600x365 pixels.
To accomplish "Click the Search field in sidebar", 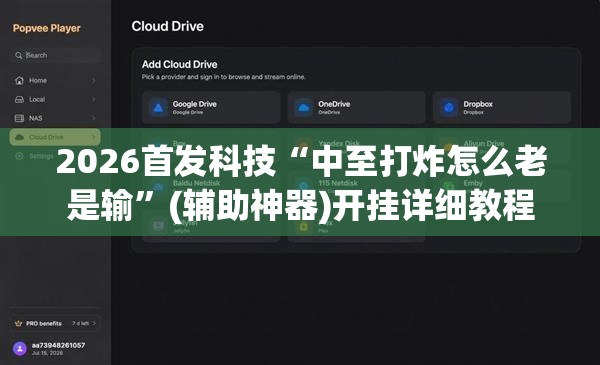I will click(55, 55).
